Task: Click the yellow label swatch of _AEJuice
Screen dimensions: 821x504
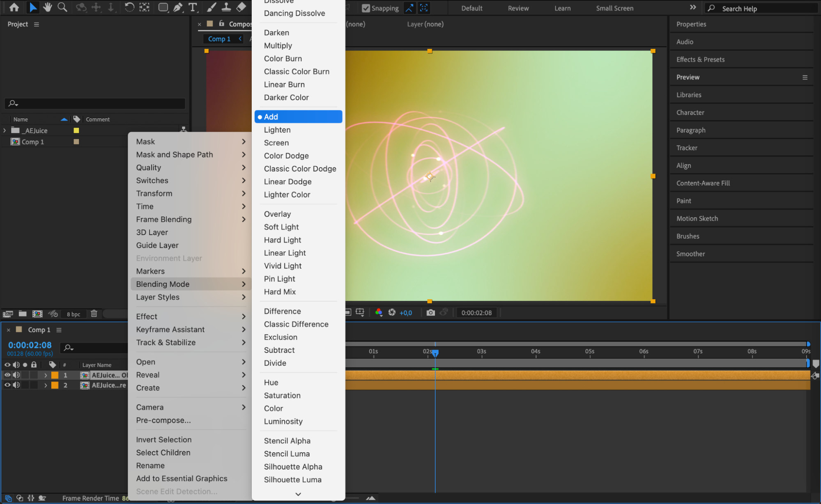Action: point(76,131)
